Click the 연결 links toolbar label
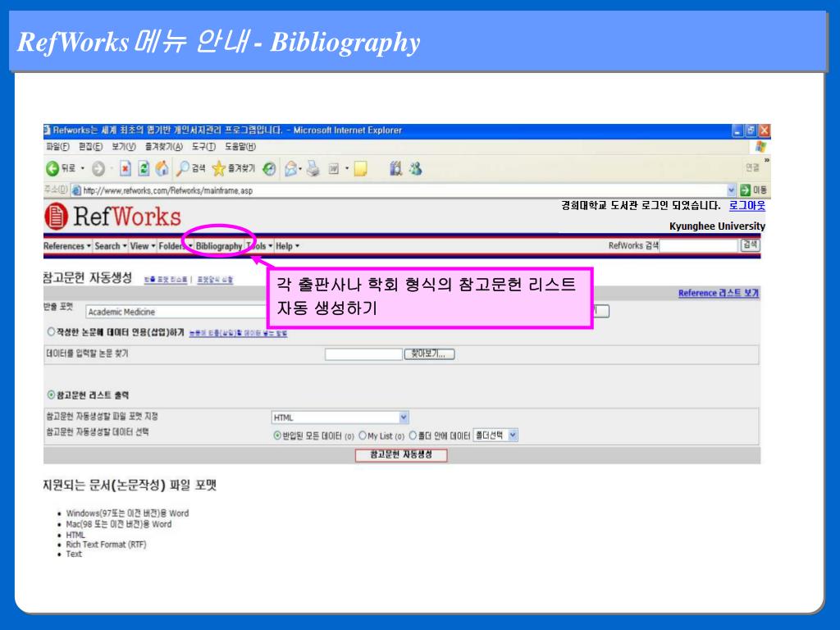 (x=752, y=167)
